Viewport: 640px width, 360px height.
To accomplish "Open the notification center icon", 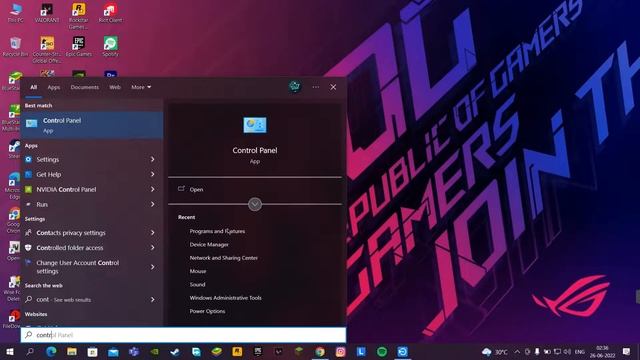I will pos(627,351).
